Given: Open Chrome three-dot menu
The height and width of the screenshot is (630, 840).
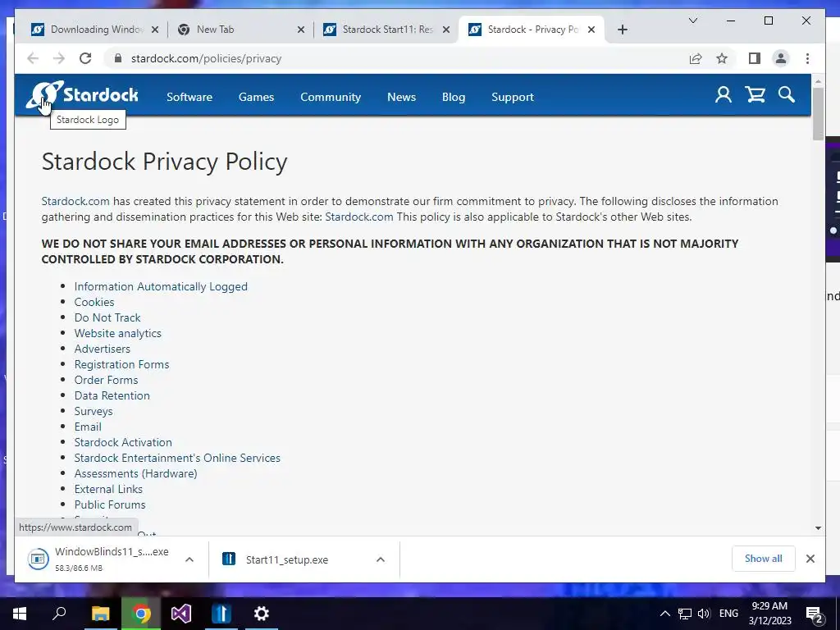Looking at the screenshot, I should pyautogui.click(x=807, y=58).
